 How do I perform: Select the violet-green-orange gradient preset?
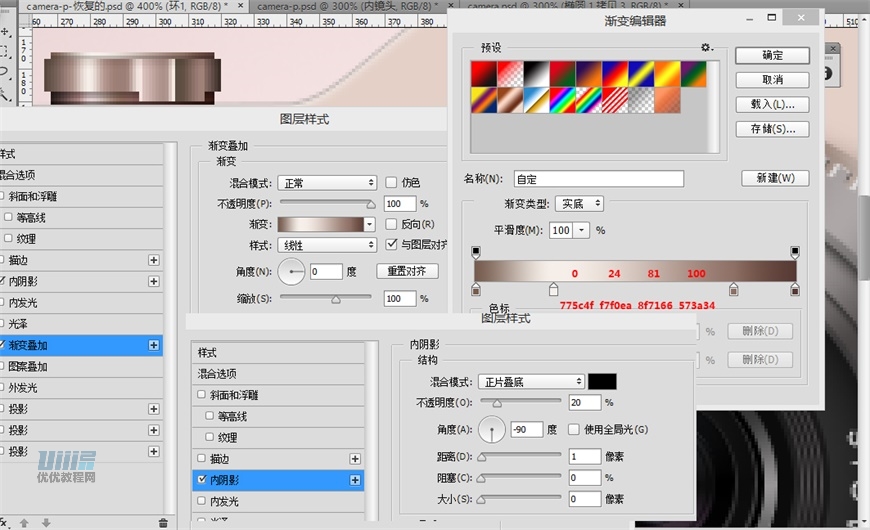click(x=693, y=74)
